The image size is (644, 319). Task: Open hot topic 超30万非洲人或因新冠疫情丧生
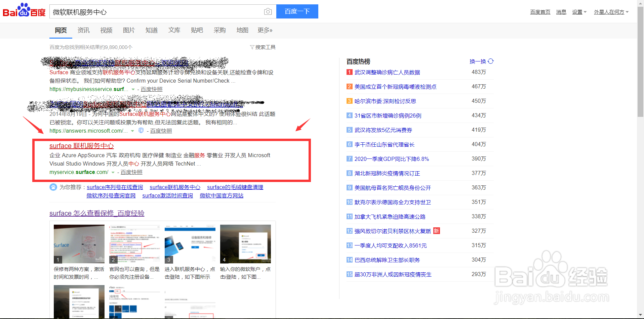pos(393,274)
